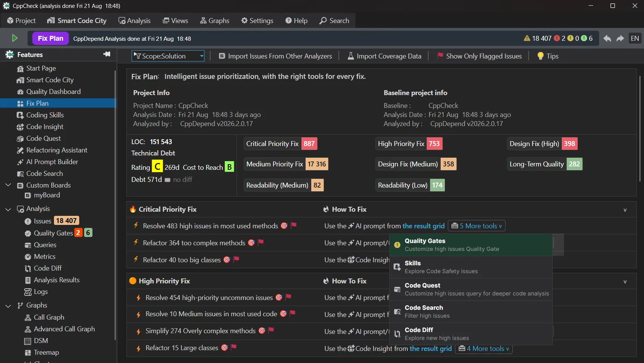Click Import Coverage Data
644x363 pixels.
coord(384,56)
